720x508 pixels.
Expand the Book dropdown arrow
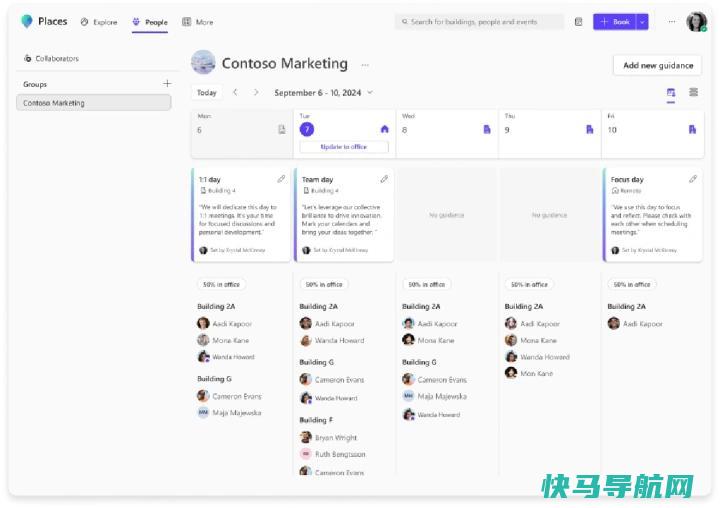click(x=642, y=22)
